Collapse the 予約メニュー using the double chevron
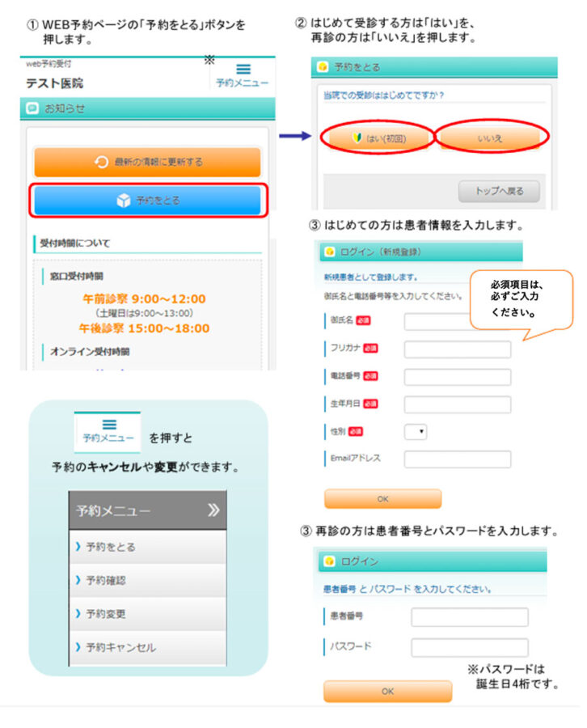This screenshot has height=728, width=587. [x=213, y=510]
